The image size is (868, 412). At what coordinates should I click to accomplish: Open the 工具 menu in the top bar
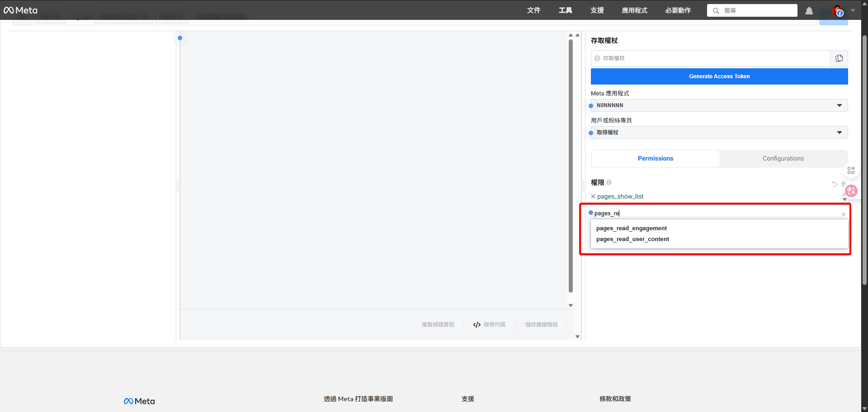pyautogui.click(x=565, y=10)
